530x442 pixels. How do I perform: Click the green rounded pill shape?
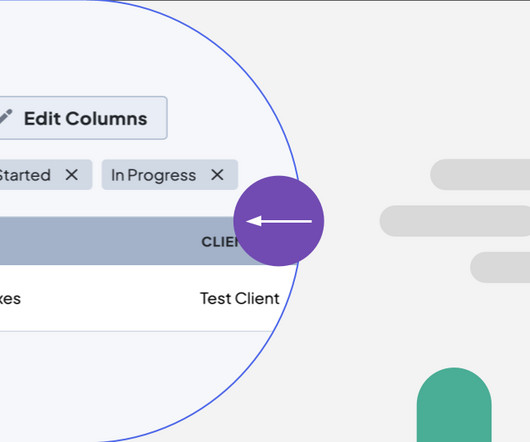(x=454, y=405)
